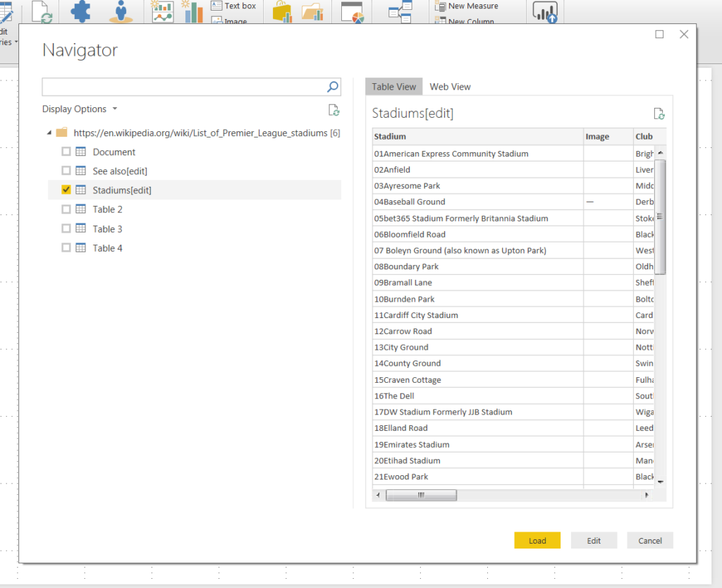Screen dimensions: 722x588
Task: Click the table icon next to Document
Action: pos(80,152)
